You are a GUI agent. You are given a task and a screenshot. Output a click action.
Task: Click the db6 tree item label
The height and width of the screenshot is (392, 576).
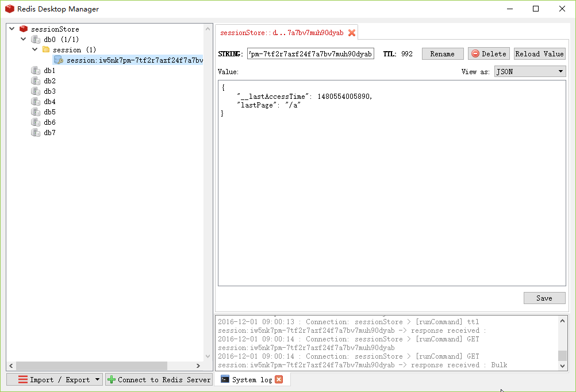(x=49, y=122)
